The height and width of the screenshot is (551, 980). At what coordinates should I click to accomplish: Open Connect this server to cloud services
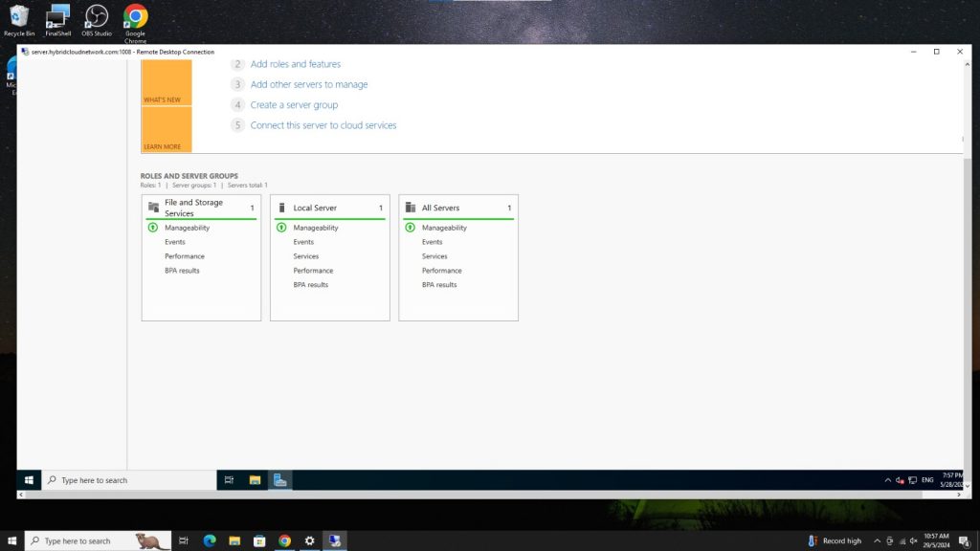[x=323, y=124]
